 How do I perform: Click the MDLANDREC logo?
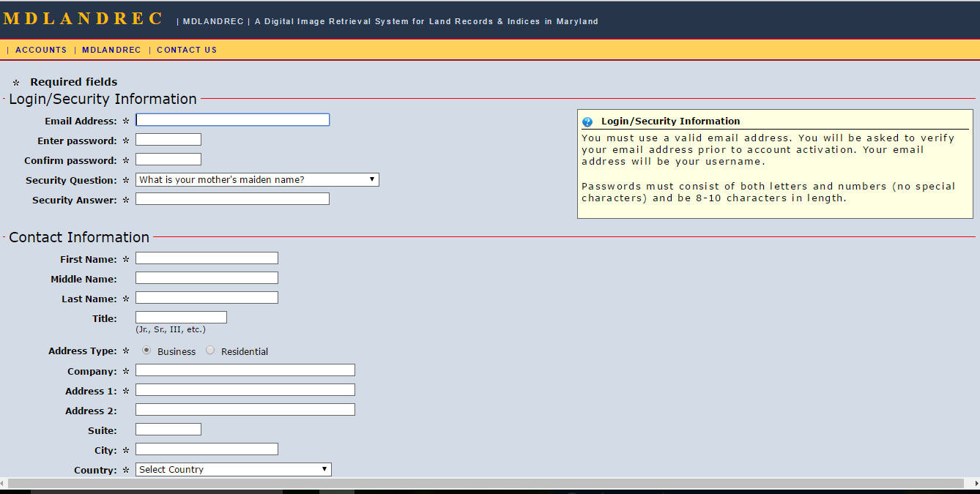tap(82, 18)
